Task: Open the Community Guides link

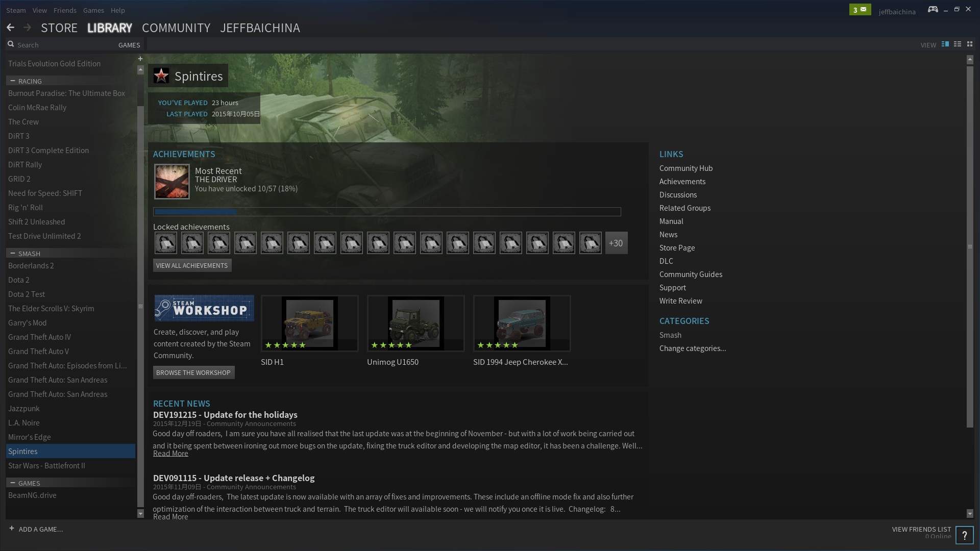Action: point(691,274)
